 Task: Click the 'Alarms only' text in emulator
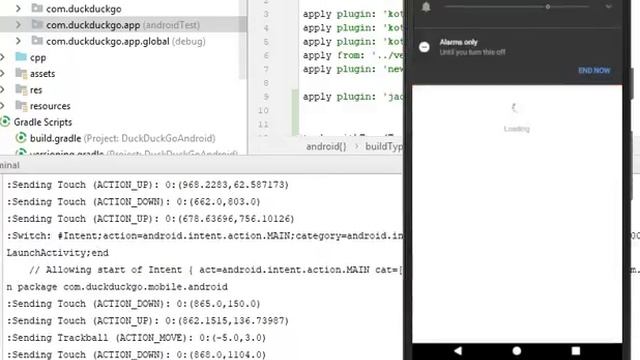458,42
